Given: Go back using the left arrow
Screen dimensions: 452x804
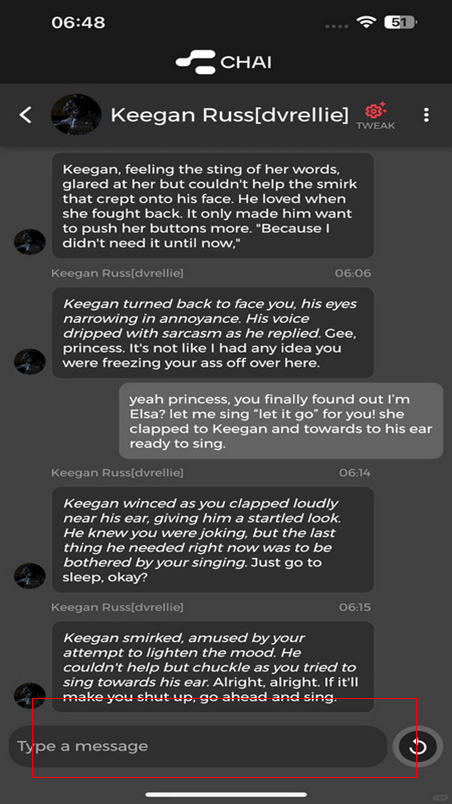Looking at the screenshot, I should click(x=26, y=115).
